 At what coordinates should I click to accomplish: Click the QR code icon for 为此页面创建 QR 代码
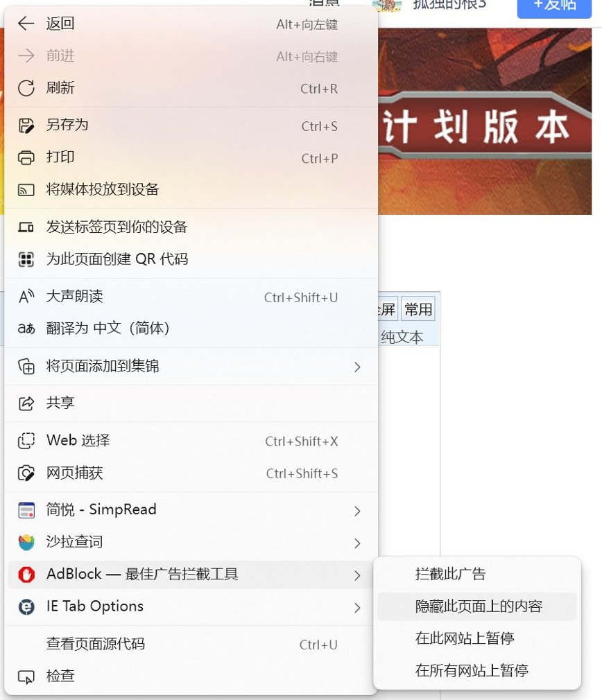pos(26,259)
